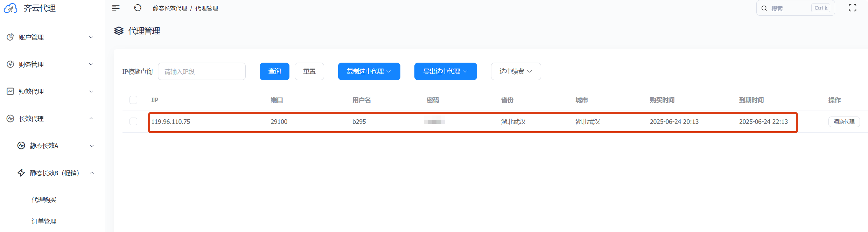
Task: Click the 调换代理 button in the row
Action: coord(844,122)
